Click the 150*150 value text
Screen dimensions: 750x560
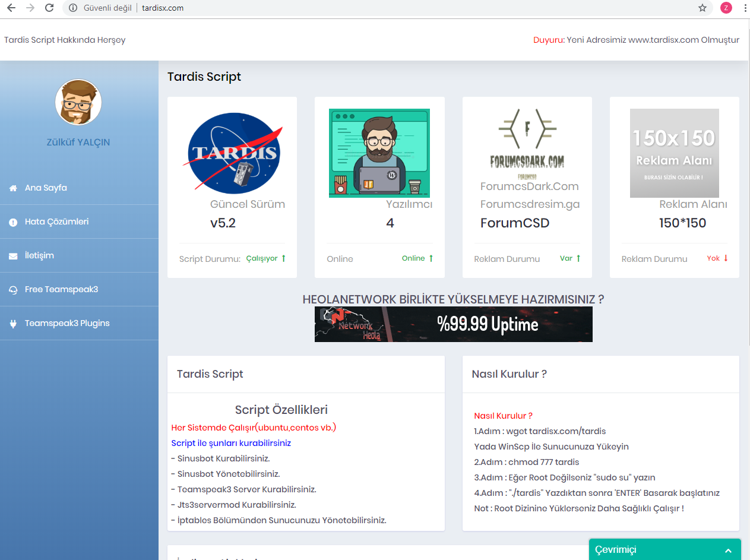point(683,223)
